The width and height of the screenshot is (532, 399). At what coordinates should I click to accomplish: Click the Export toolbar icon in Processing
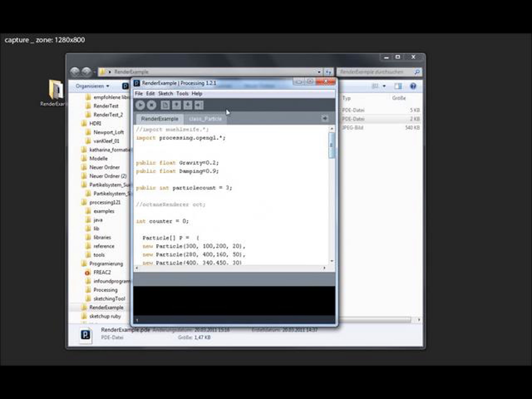tap(199, 105)
